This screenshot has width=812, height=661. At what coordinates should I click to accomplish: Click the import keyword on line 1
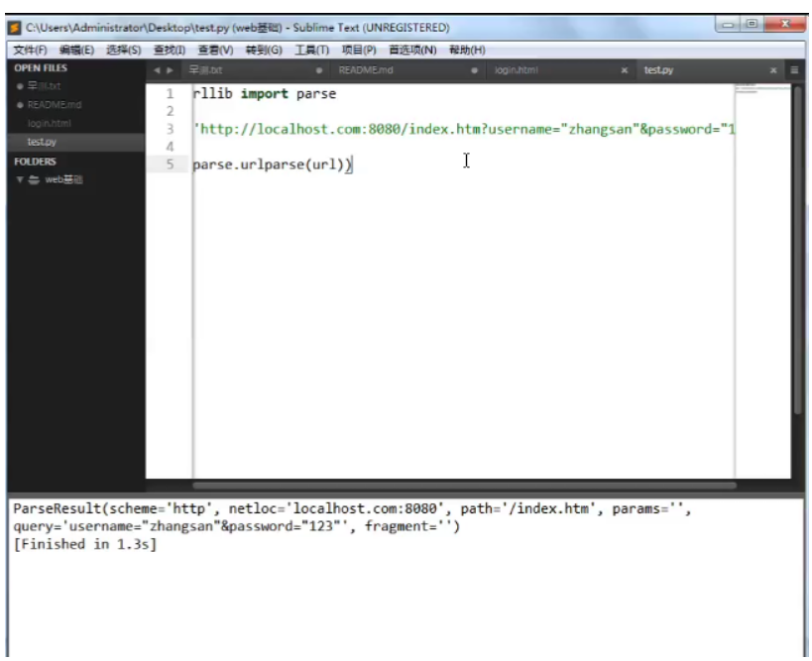(264, 94)
